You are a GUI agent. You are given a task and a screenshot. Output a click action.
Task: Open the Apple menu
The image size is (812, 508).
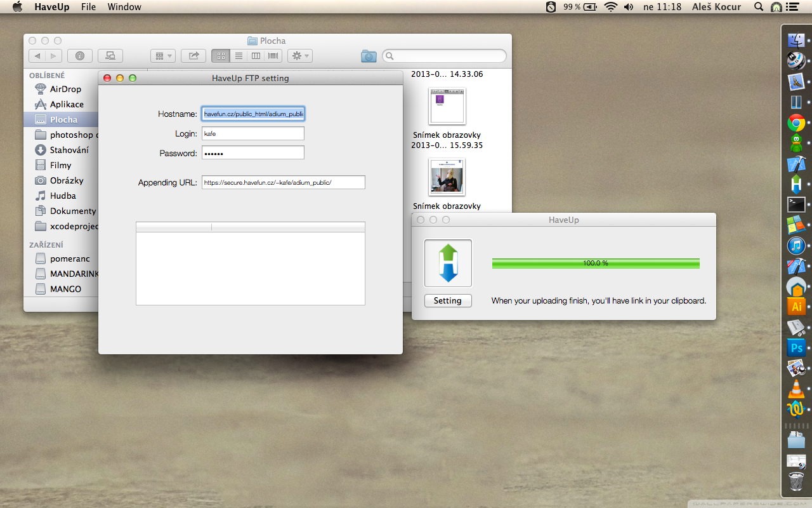pos(17,7)
